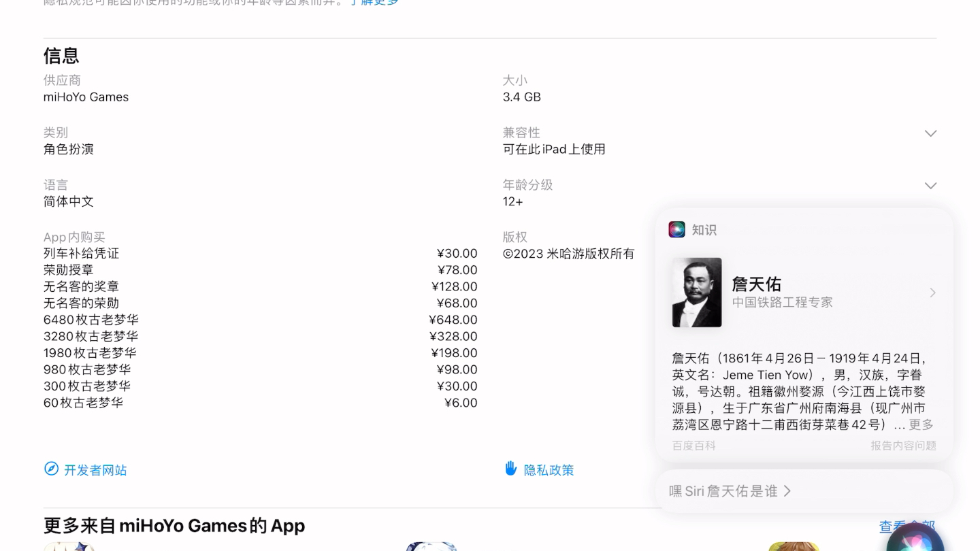Open the 詹天佑 portrait thumbnail
Image resolution: width=980 pixels, height=551 pixels.
pos(697,293)
